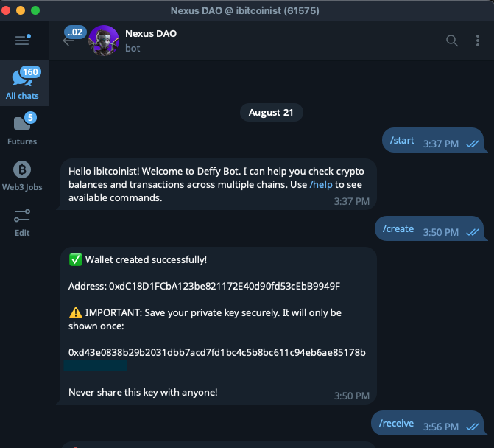
Task: Click the wallet address text
Action: pyautogui.click(x=224, y=286)
